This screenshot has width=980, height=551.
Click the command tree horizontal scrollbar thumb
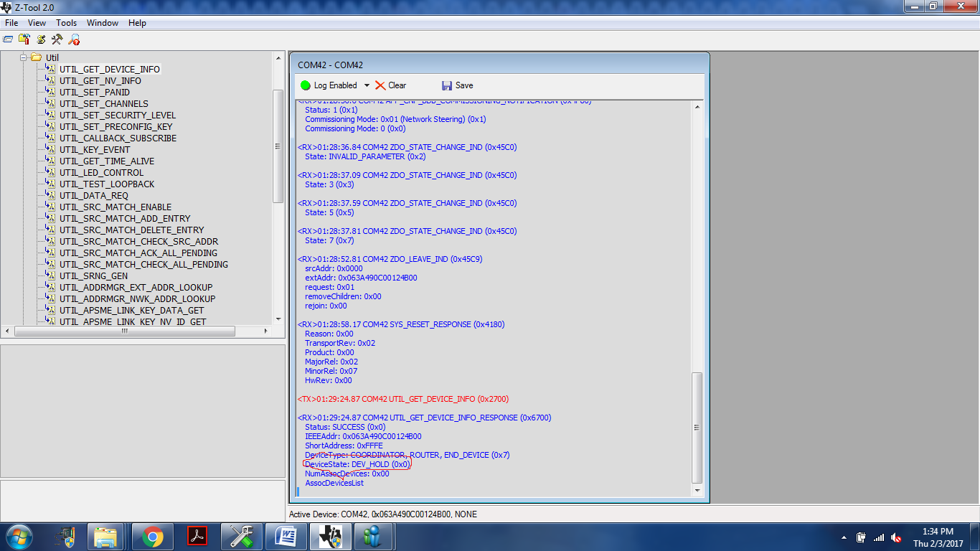[x=125, y=331]
